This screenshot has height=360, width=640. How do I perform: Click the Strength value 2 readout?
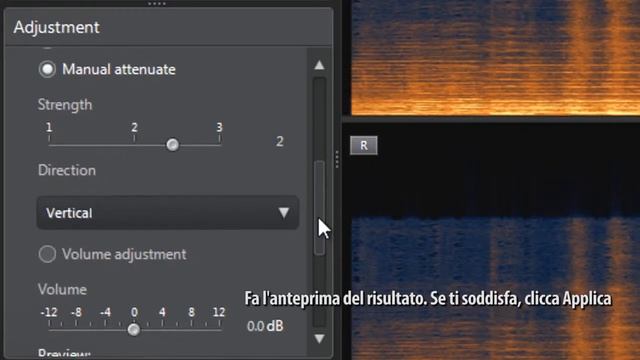(x=280, y=142)
